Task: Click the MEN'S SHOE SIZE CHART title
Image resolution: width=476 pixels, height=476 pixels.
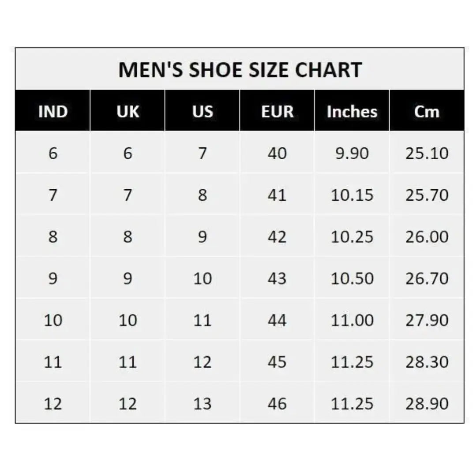Action: coord(240,70)
